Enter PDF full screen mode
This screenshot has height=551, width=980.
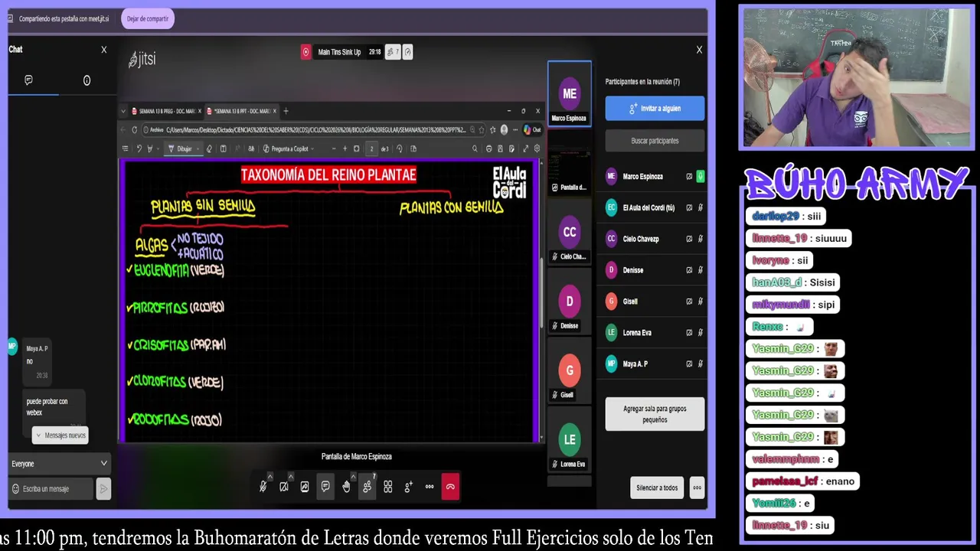[x=525, y=148]
